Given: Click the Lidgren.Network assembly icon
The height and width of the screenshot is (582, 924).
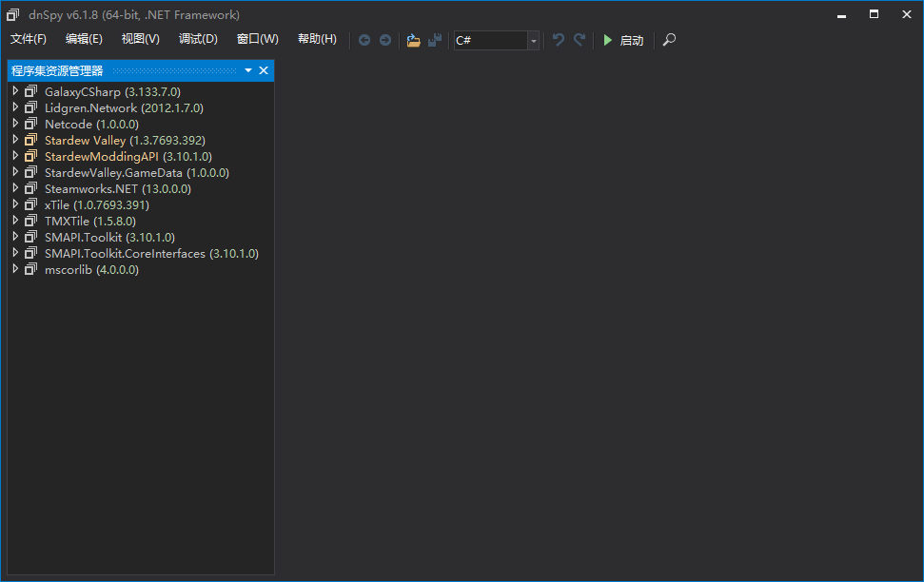Looking at the screenshot, I should [30, 107].
